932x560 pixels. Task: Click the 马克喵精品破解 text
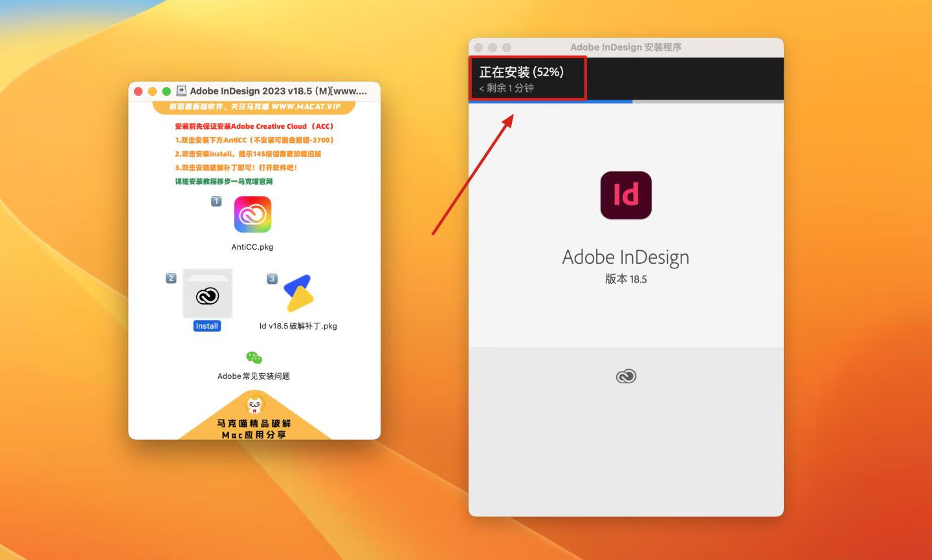pyautogui.click(x=254, y=424)
